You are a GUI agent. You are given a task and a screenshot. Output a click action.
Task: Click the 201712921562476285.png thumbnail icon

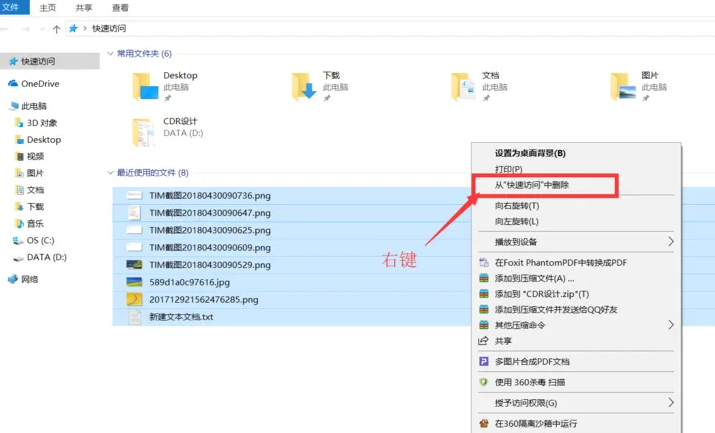click(x=134, y=299)
